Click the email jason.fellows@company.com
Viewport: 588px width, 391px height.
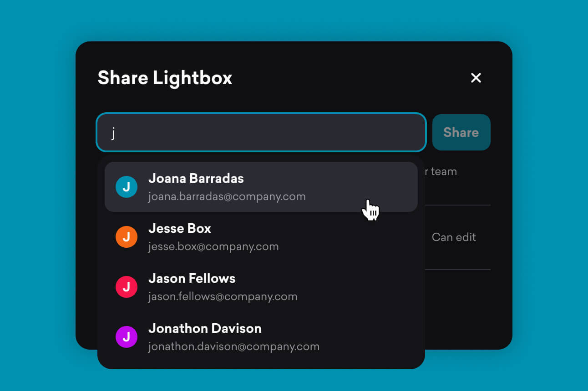[223, 297]
